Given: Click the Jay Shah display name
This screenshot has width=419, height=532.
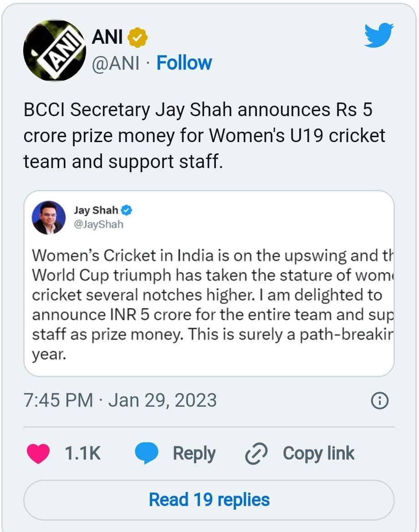Looking at the screenshot, I should click(x=96, y=210).
